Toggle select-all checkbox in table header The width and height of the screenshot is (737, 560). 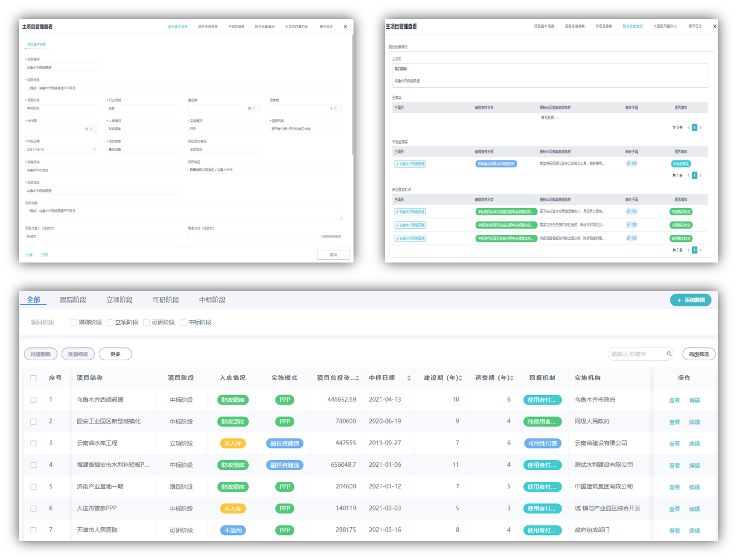33,378
